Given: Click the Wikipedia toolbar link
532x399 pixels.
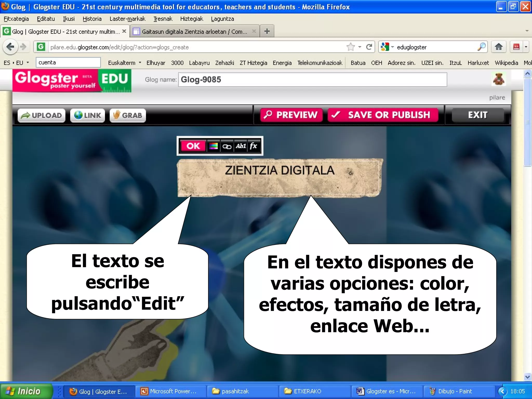Looking at the screenshot, I should point(506,63).
